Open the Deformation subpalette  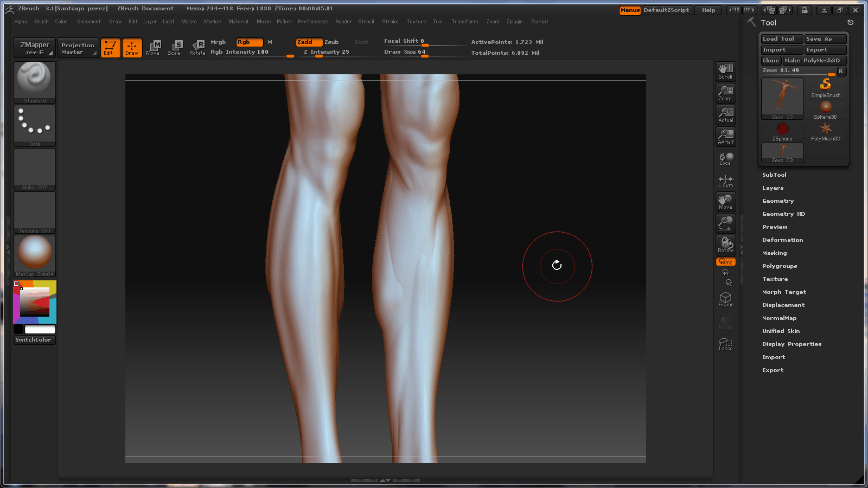point(782,240)
